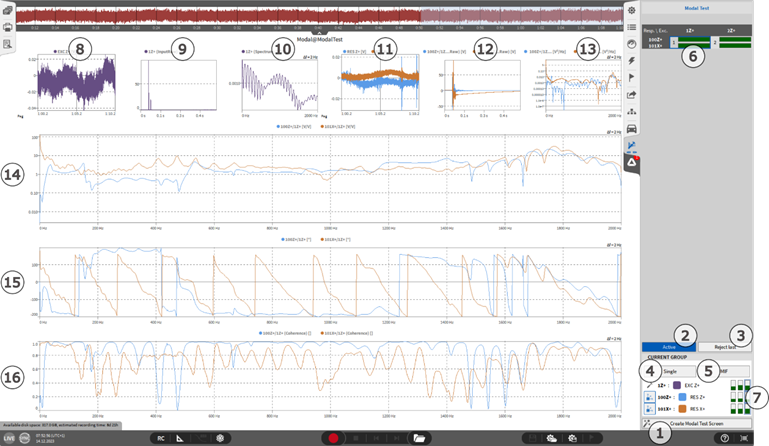This screenshot has width=769, height=446.
Task: Click Create Modal Test Screen button
Action: 697,424
